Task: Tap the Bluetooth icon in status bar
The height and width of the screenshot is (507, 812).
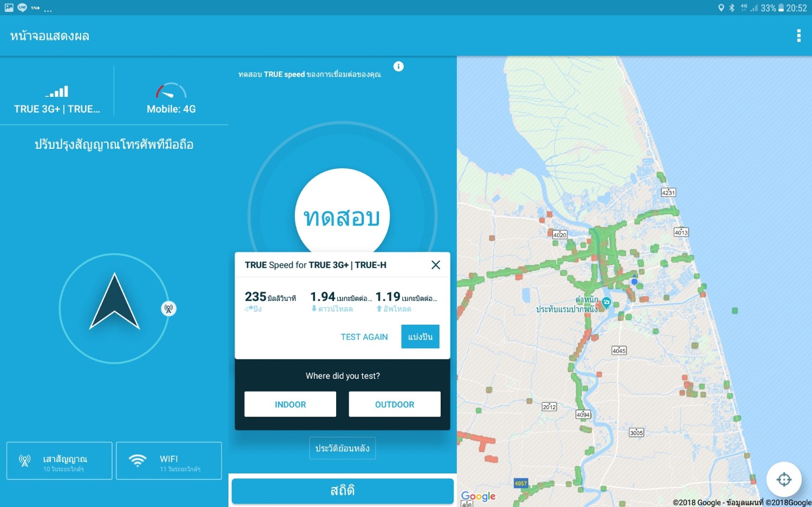Action: point(732,8)
